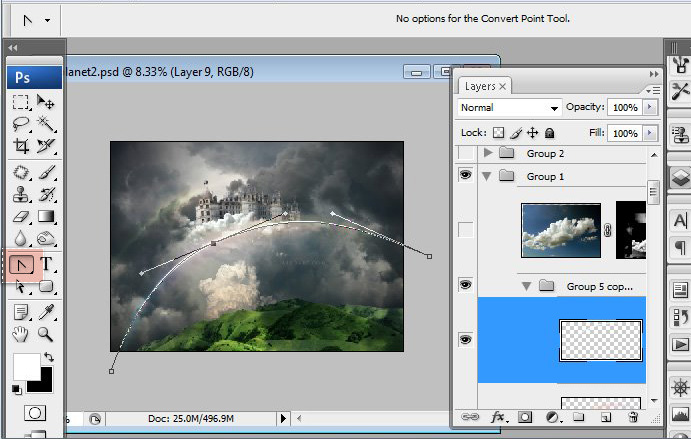Select the Healing Brush tool
Viewport: 691px width, 439px height.
[x=20, y=172]
